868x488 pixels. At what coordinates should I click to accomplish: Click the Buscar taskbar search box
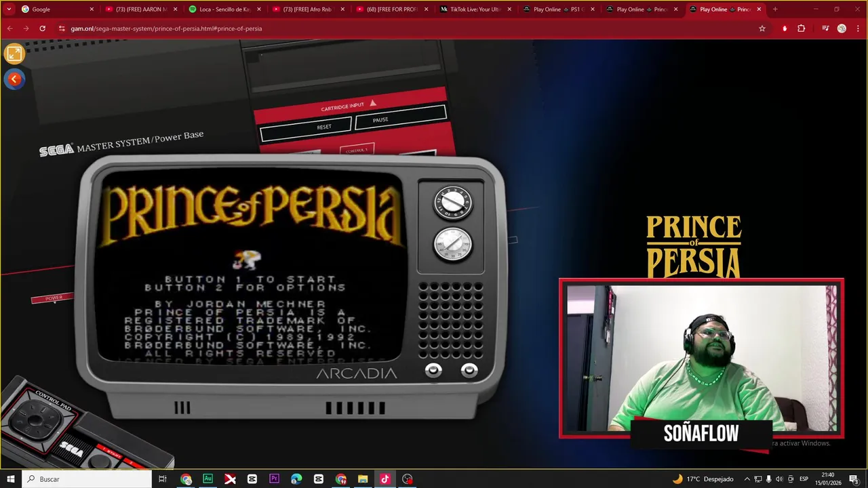pos(86,479)
